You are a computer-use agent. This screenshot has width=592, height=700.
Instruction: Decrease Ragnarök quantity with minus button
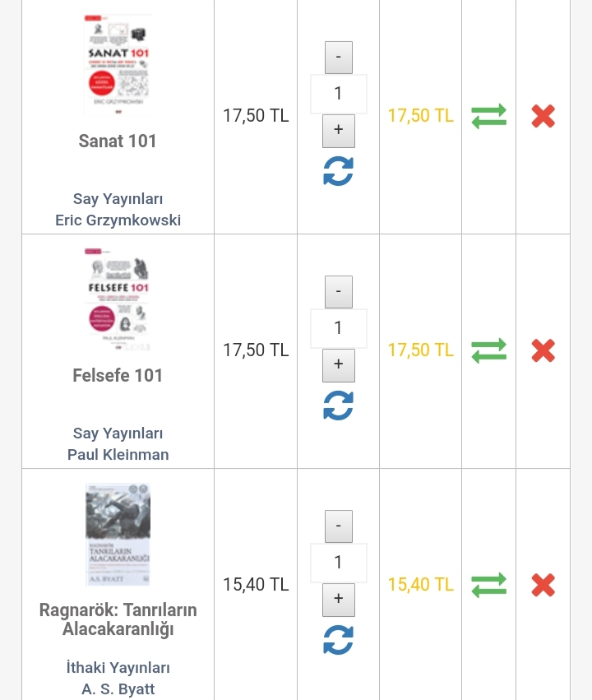[x=338, y=526]
